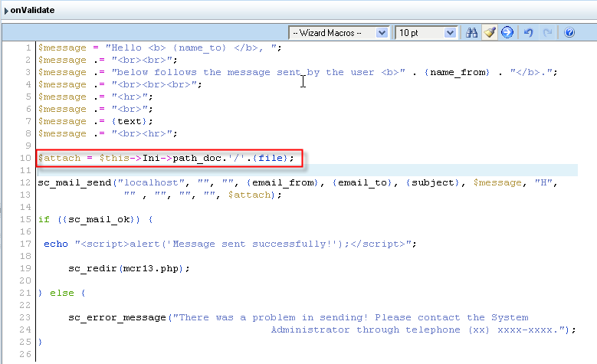Screen dimensions: 597x364
Task: Click sc_mail_send on line 12
Action: click(74, 182)
